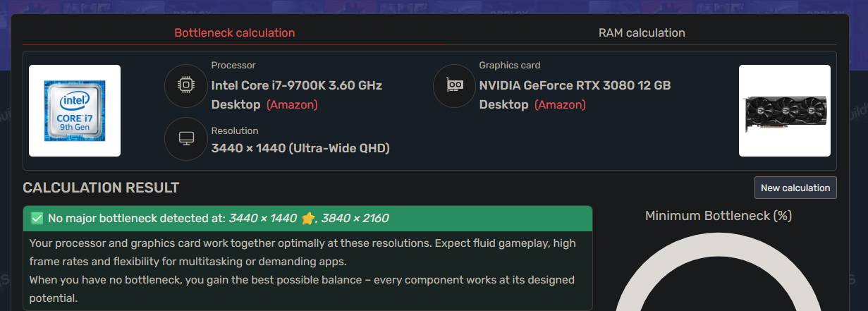Click the Intel Core i7-9700K processor name
868x311 pixels.
point(296,86)
